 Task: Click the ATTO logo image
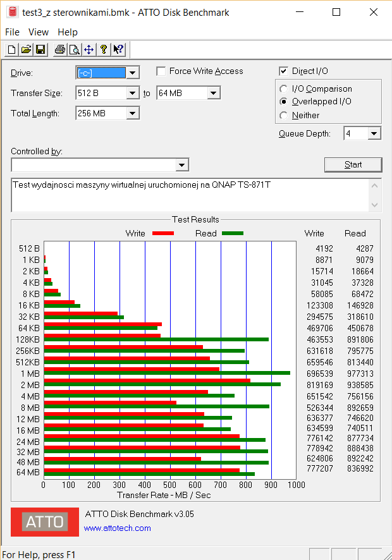tap(45, 522)
